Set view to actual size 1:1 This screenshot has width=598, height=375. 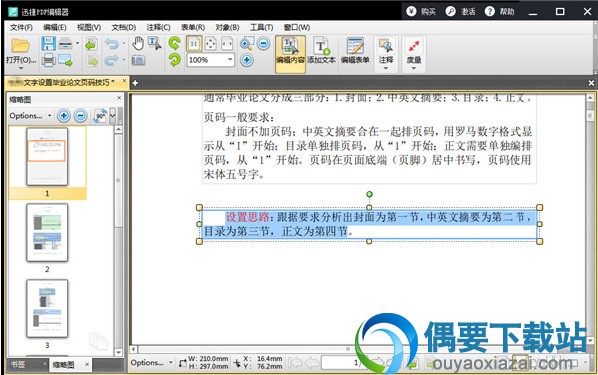pos(194,44)
